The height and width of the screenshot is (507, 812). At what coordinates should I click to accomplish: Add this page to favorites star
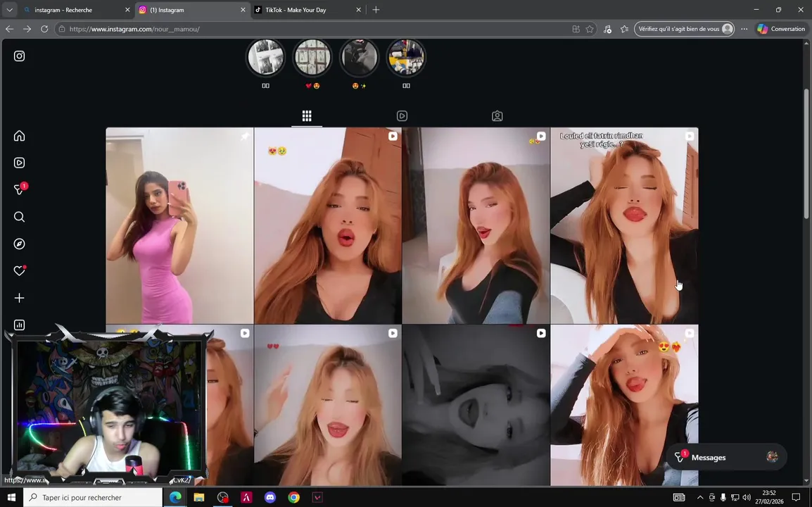[590, 29]
